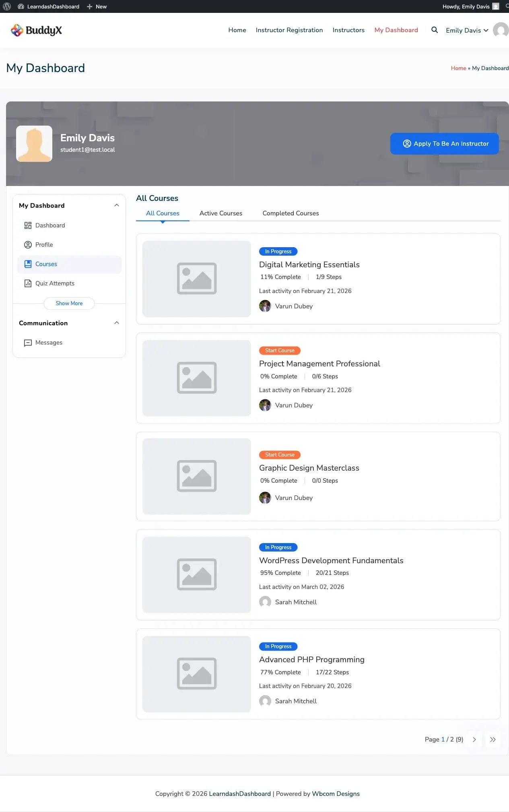
Task: Open the Instructors nav link
Action: tap(348, 30)
